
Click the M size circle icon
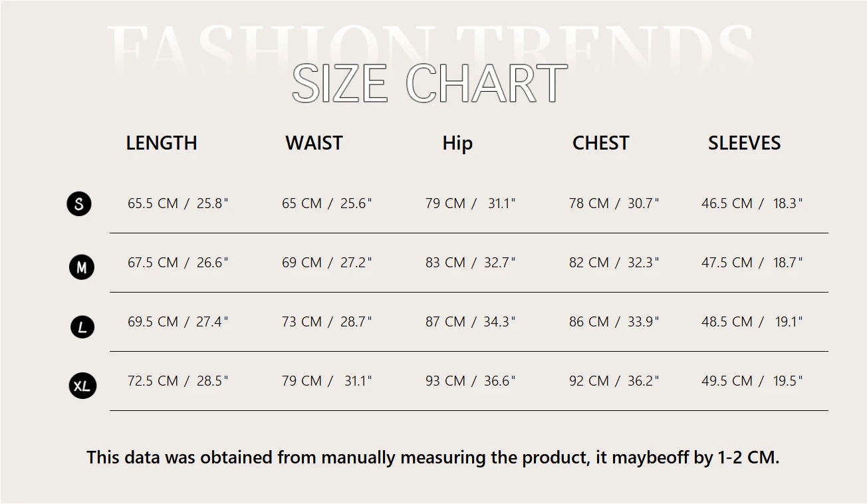(x=82, y=267)
